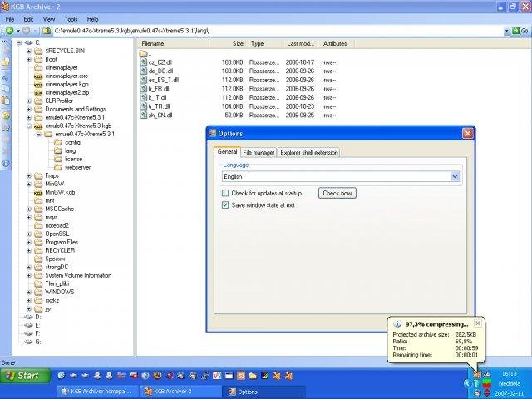The image size is (532, 399).
Task: Click the grey Forward arrow in toolbar
Action: pos(26,31)
